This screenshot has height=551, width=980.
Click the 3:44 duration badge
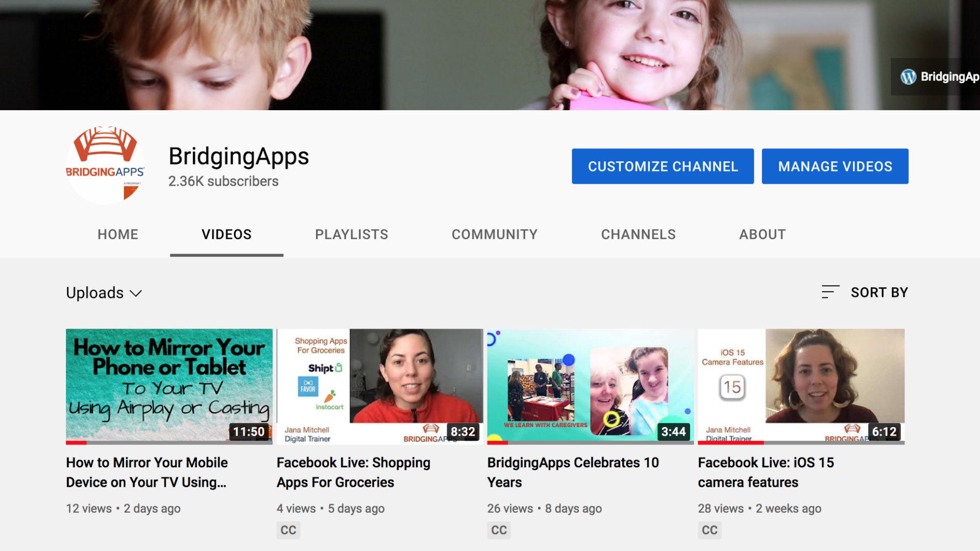coord(674,432)
